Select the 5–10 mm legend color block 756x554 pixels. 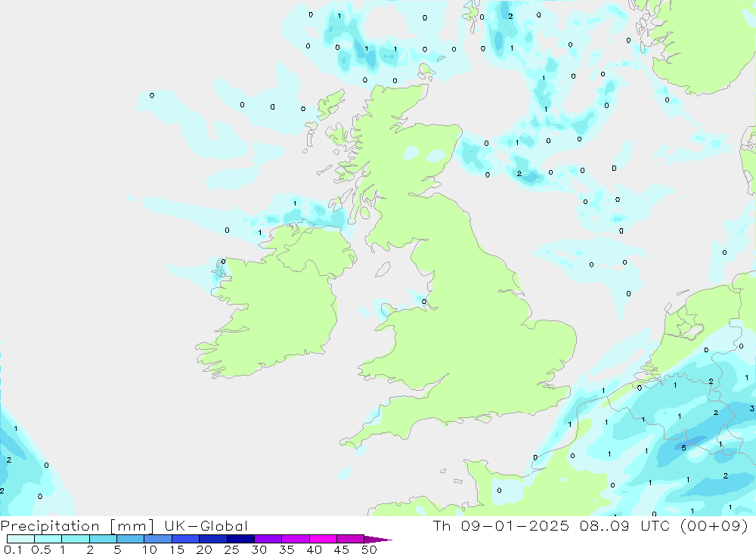point(131,539)
